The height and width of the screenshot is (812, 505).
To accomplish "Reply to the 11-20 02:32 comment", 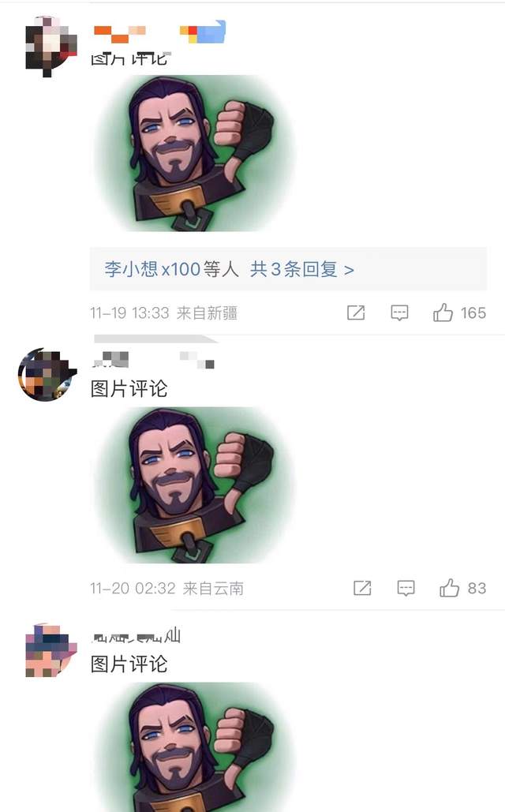I will (x=406, y=588).
